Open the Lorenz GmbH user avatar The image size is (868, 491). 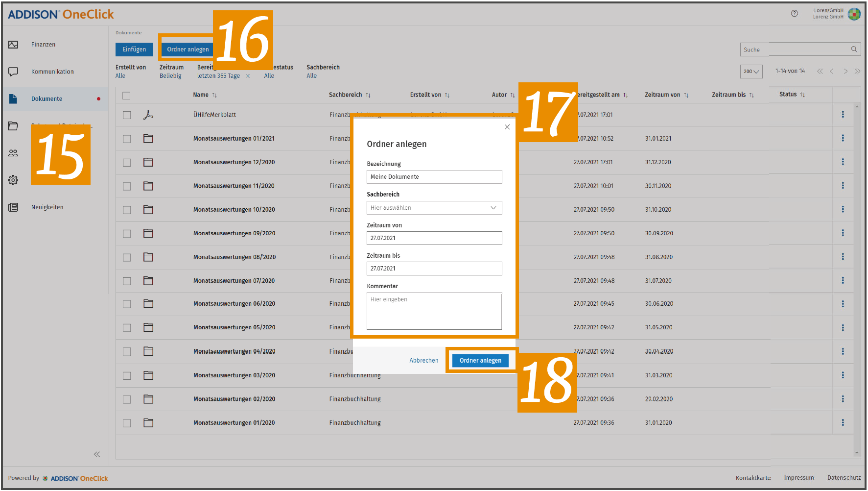click(x=854, y=14)
